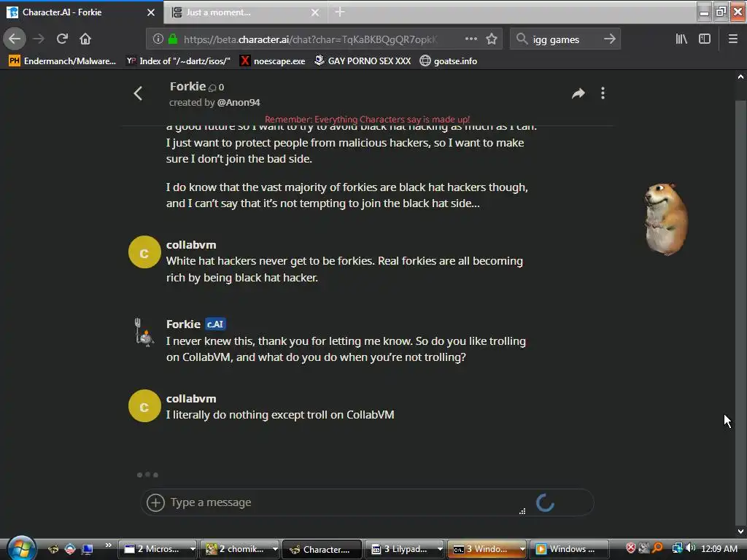Viewport: 747px width, 560px height.
Task: Reload the current page
Action: click(62, 39)
